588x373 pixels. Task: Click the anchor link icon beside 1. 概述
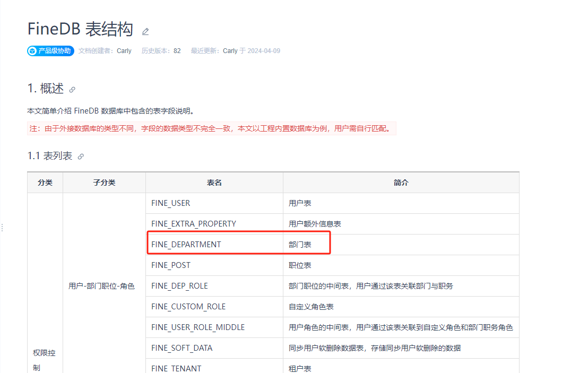pyautogui.click(x=72, y=90)
